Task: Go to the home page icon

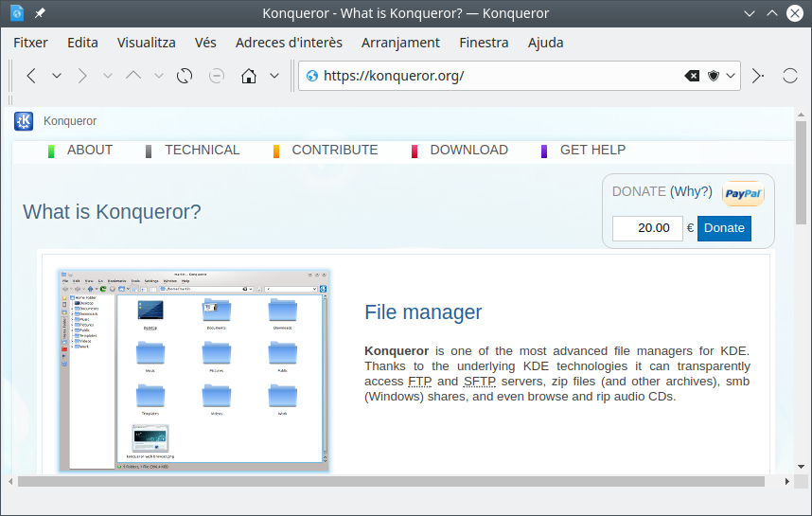Action: (x=249, y=76)
